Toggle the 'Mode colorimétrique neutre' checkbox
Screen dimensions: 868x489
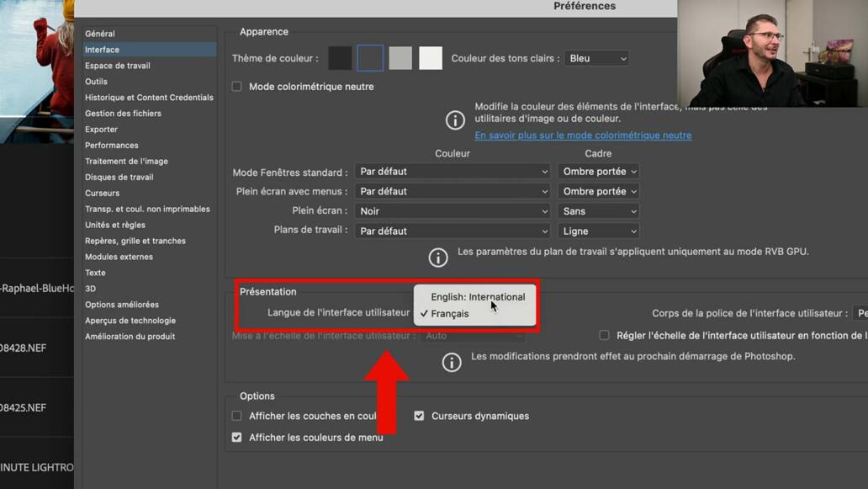(x=236, y=86)
